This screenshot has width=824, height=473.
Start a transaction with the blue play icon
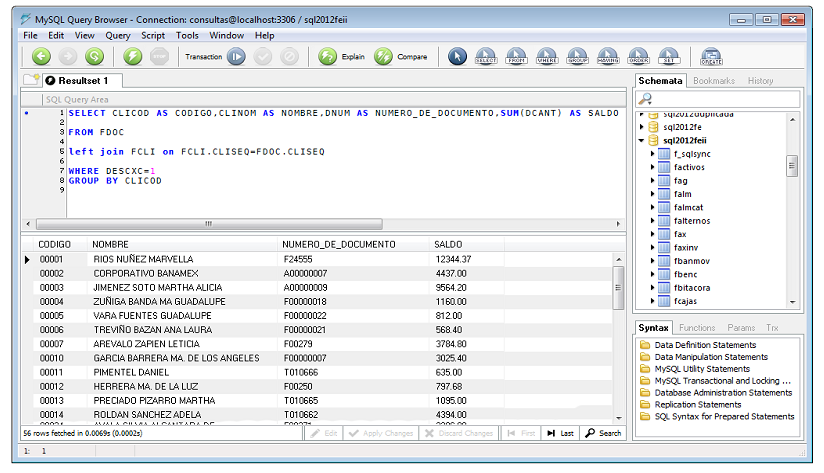[236, 56]
